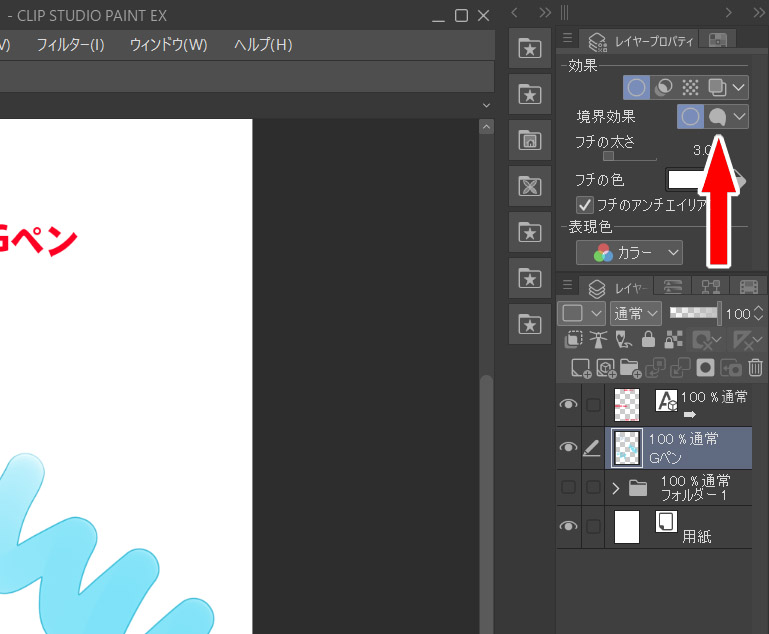Open the blending mode 通常 dropdown

[x=635, y=313]
